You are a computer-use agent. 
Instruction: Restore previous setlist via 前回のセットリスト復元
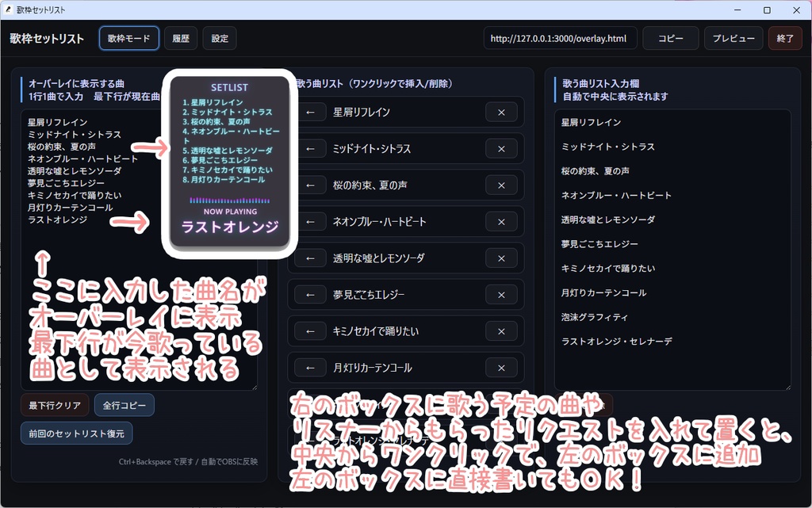tap(76, 433)
